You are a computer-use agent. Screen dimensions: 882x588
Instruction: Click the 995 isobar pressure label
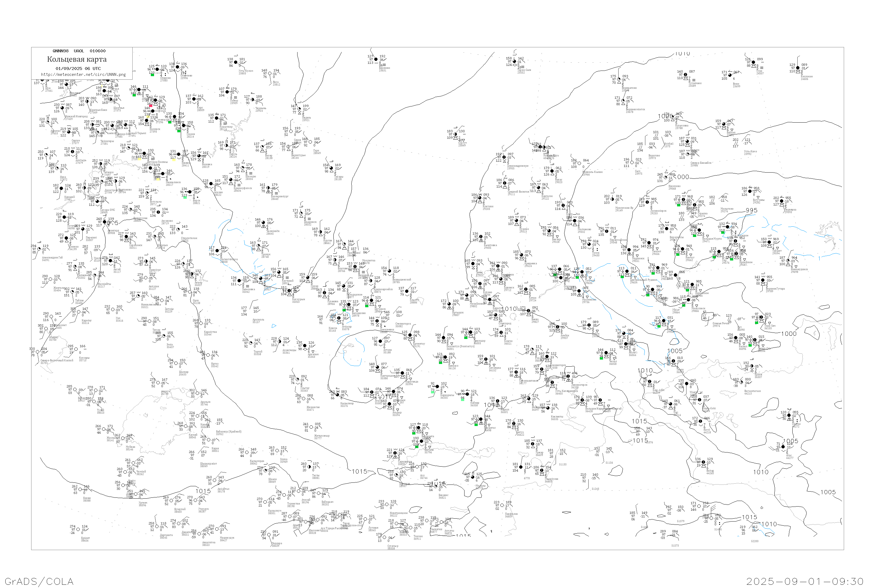(x=751, y=211)
